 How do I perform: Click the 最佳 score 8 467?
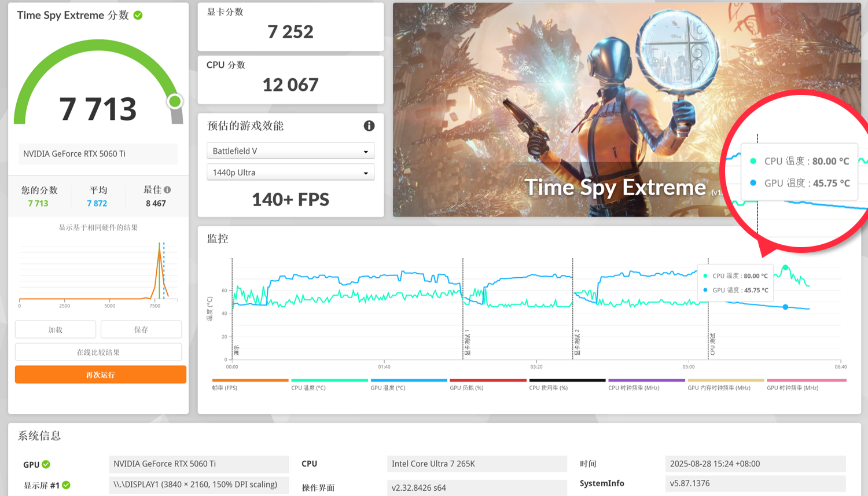[x=156, y=203]
